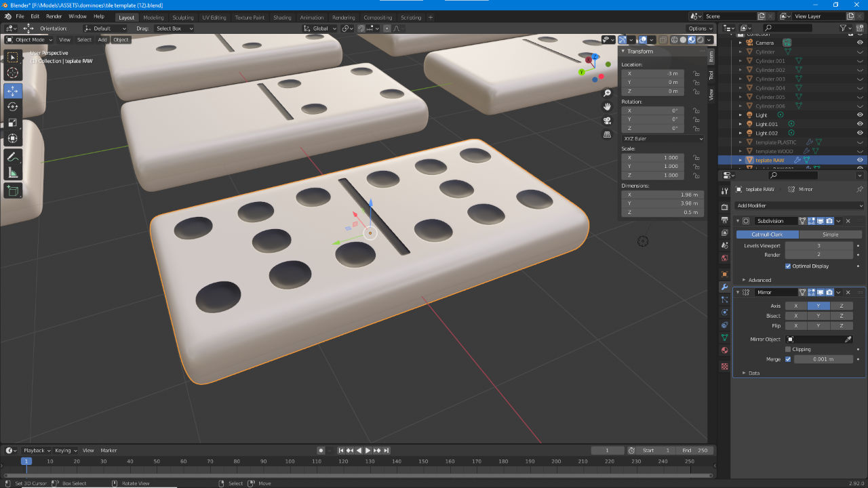Hide Light.001 with its eye icon

click(x=860, y=124)
